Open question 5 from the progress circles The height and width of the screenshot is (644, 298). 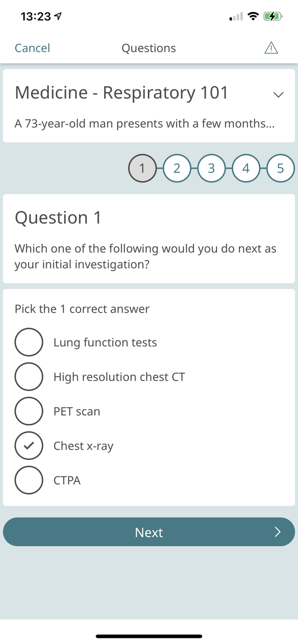(280, 168)
